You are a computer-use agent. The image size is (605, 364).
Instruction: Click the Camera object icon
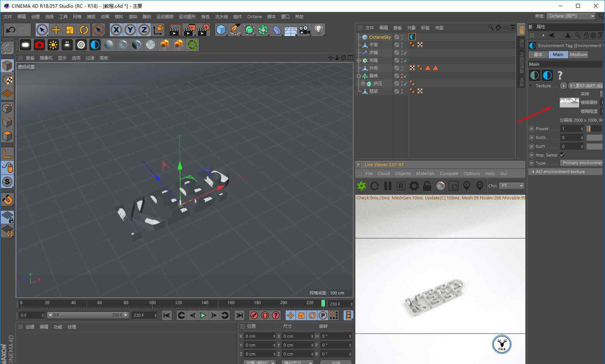click(304, 30)
